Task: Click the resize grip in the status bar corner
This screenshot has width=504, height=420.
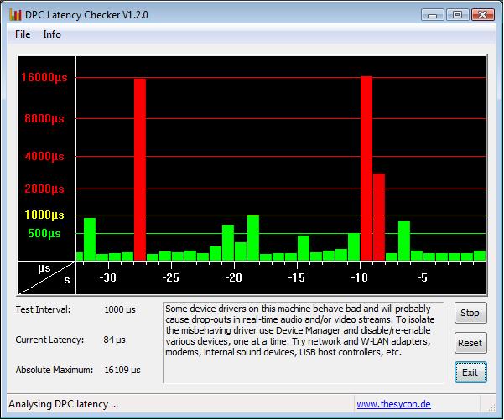Action: (491, 407)
